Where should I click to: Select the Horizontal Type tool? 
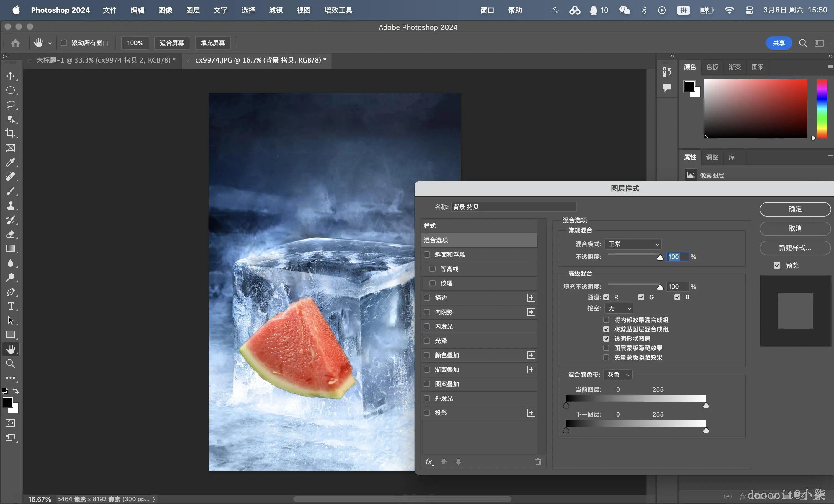[11, 306]
